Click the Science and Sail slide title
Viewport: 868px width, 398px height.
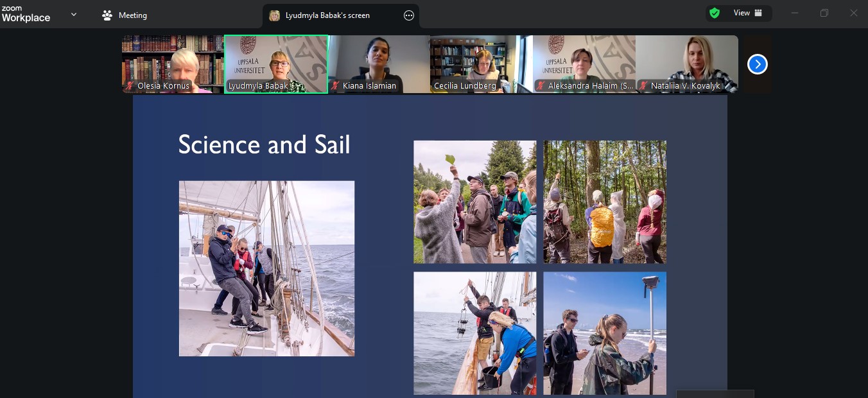pyautogui.click(x=264, y=145)
